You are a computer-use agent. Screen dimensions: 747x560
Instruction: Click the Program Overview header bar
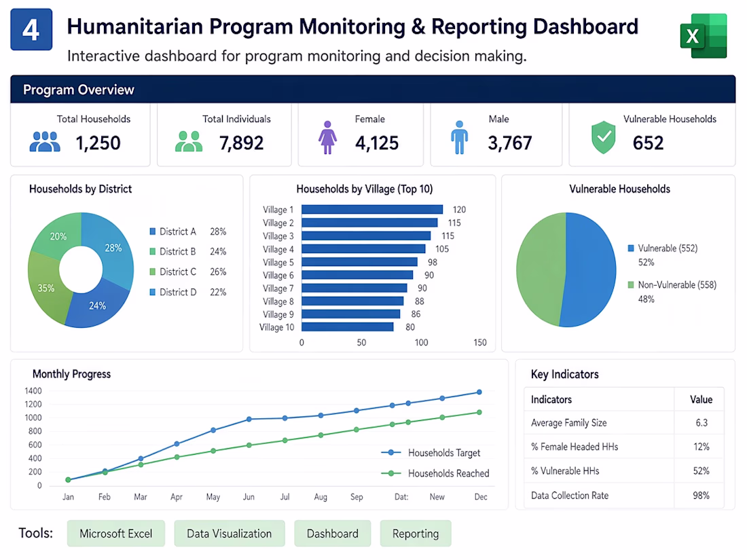[373, 89]
